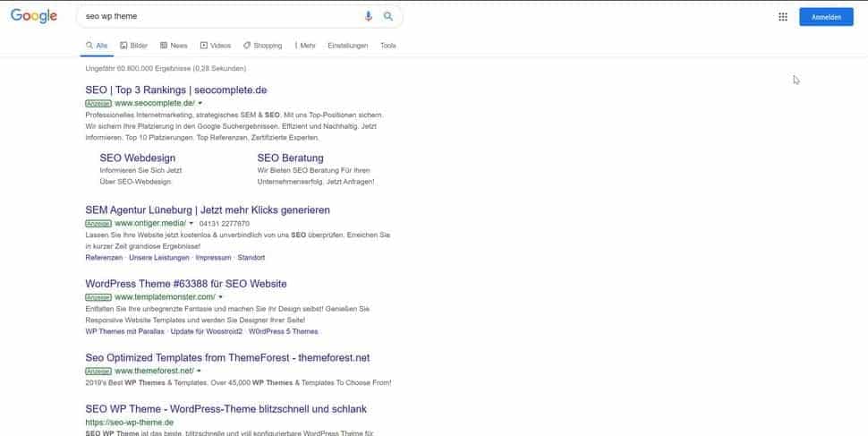Click the Anzeige badge beside templatemonster.com

coord(98,297)
